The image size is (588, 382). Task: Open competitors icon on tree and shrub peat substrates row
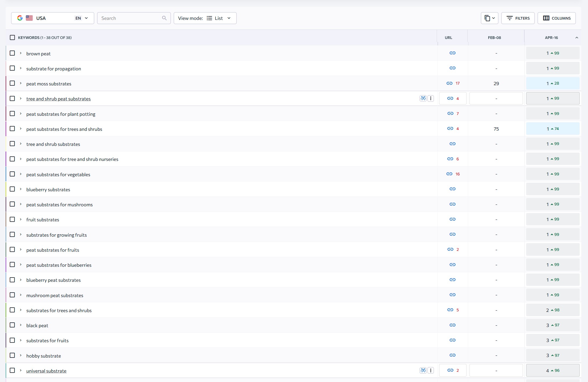click(423, 98)
